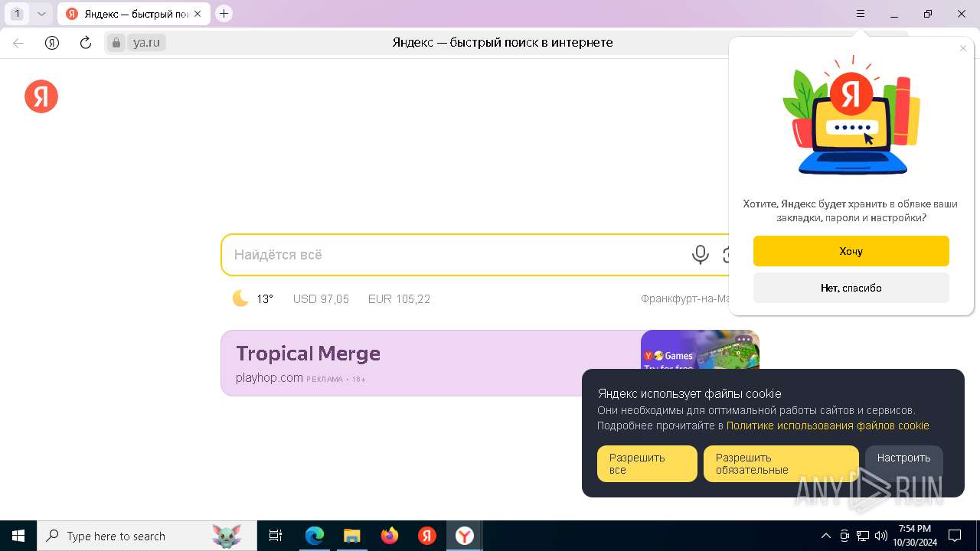Click the Франкфурт-на-Майне location text

click(x=685, y=299)
